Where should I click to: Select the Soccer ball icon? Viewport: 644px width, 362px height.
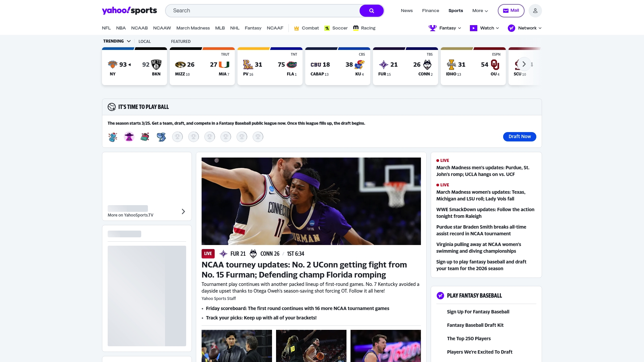point(327,28)
